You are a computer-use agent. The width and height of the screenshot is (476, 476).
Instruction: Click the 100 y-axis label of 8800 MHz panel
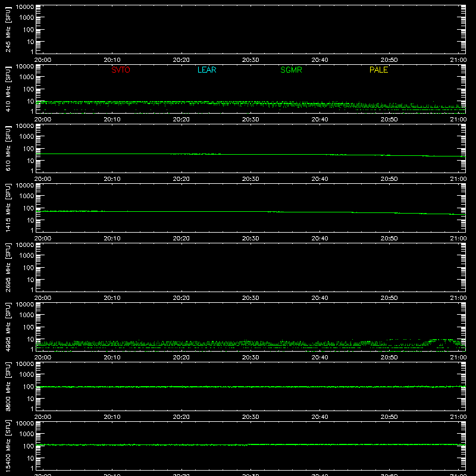29,387
